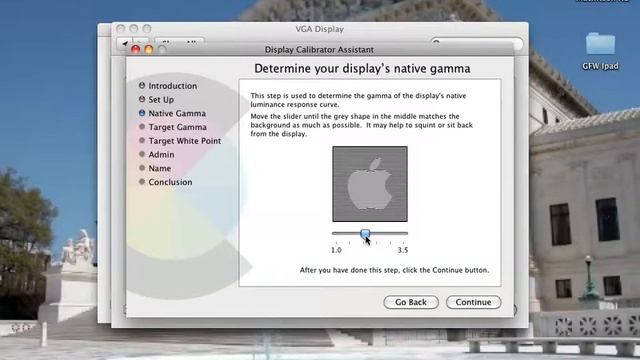Click the Display Calibrator Assistant title text

[319, 50]
